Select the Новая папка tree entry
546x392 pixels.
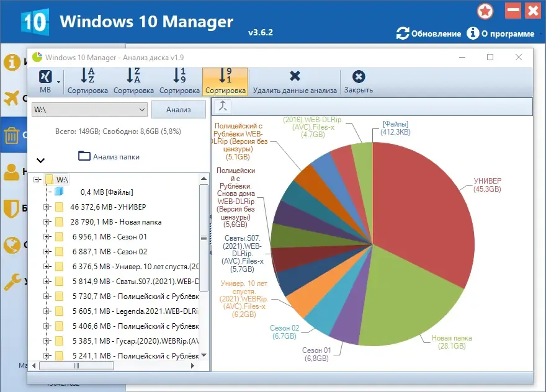[x=116, y=222]
